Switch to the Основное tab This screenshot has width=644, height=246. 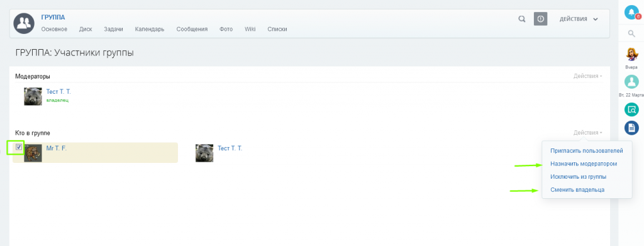(x=54, y=29)
